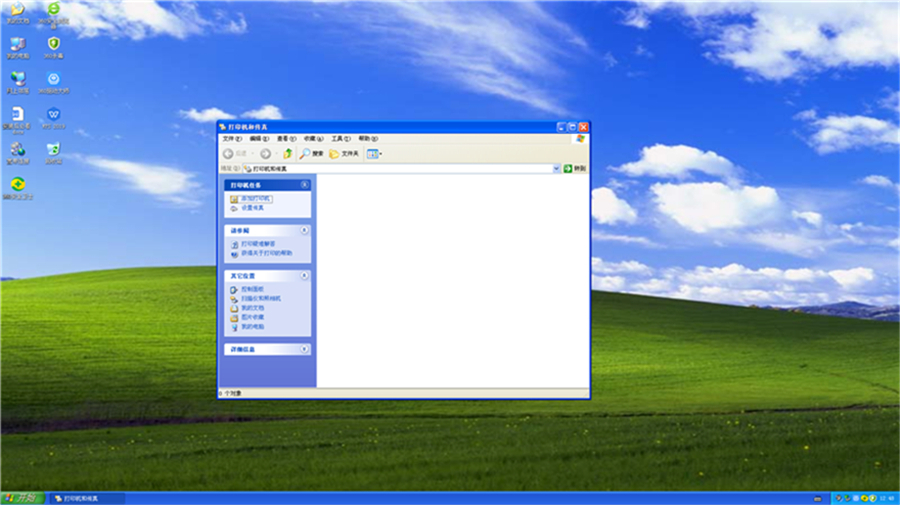Click the green Go (转到) button
900x505 pixels.
(575, 169)
